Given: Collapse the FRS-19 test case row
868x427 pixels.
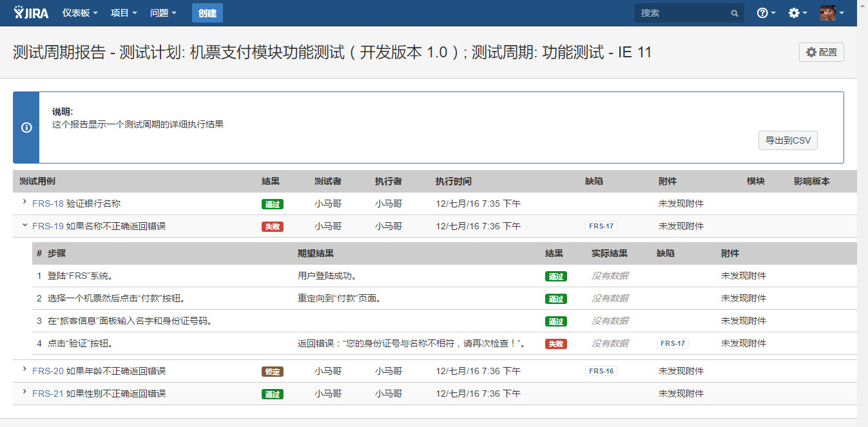Looking at the screenshot, I should 24,225.
